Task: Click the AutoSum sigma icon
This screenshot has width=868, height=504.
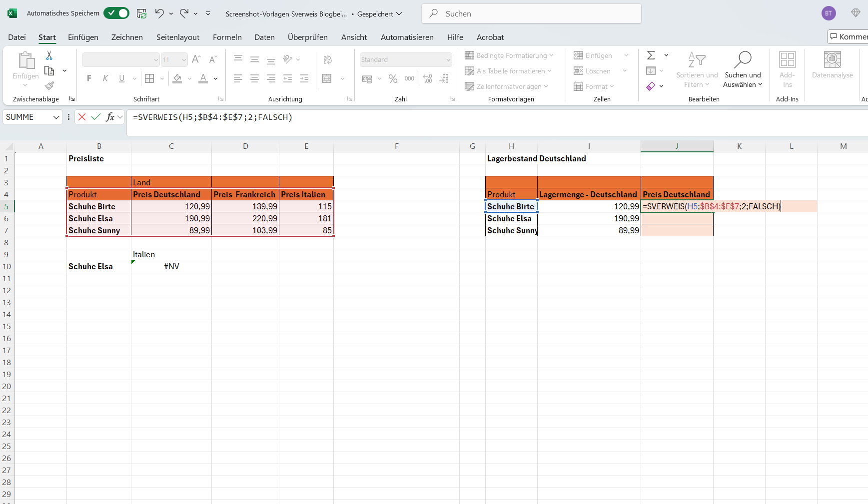Action: [651, 55]
